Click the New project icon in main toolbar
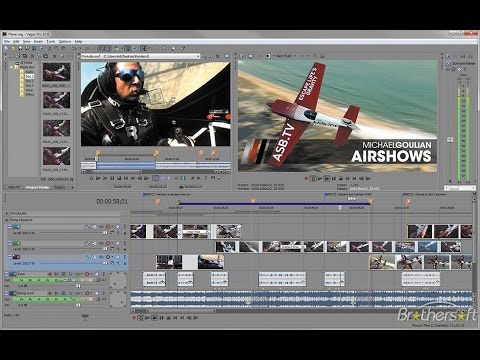Screen dimensions: 480x360 point(6,48)
